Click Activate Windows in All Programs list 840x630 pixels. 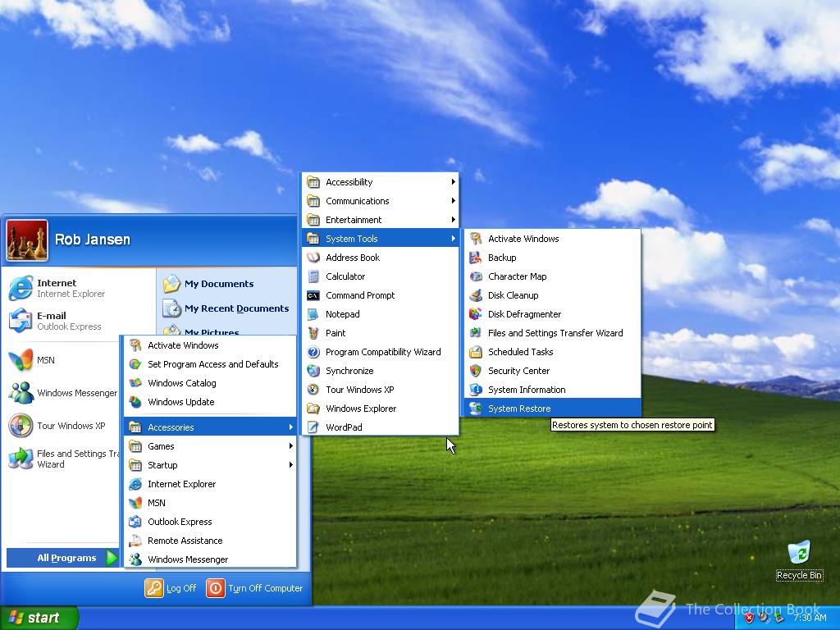(x=210, y=345)
